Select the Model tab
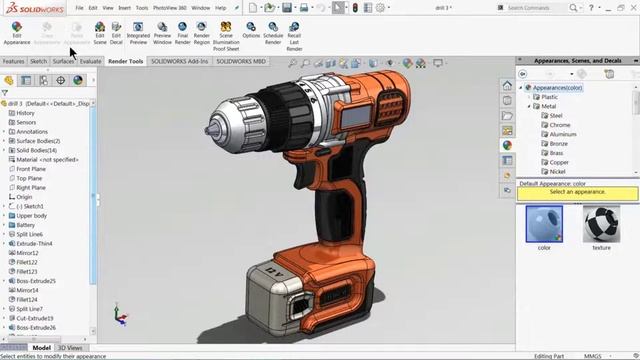 point(41,348)
